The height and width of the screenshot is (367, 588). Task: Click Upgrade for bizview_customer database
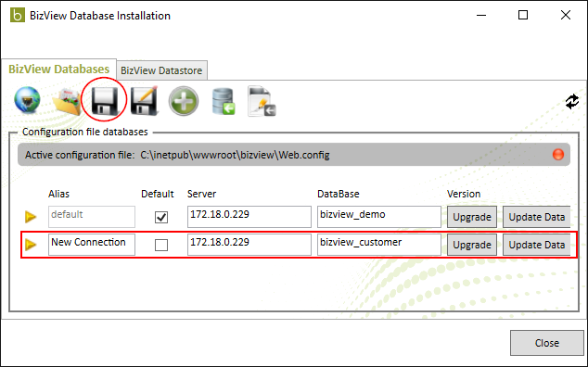click(472, 245)
